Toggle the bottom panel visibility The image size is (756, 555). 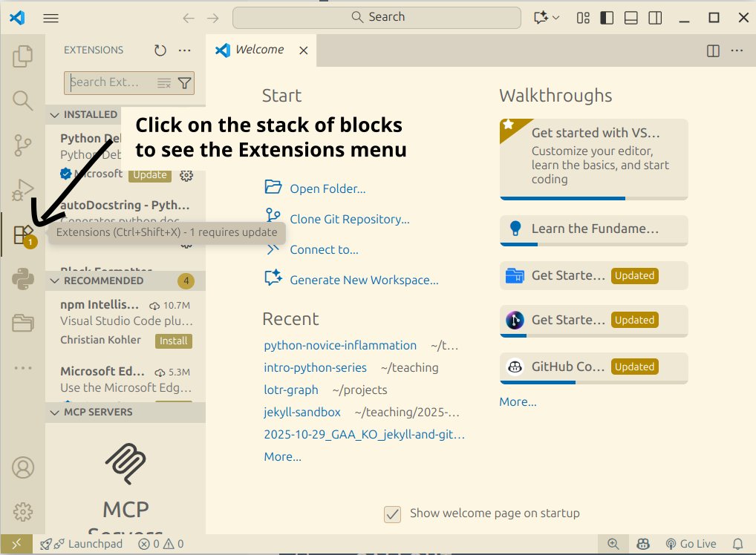click(630, 18)
